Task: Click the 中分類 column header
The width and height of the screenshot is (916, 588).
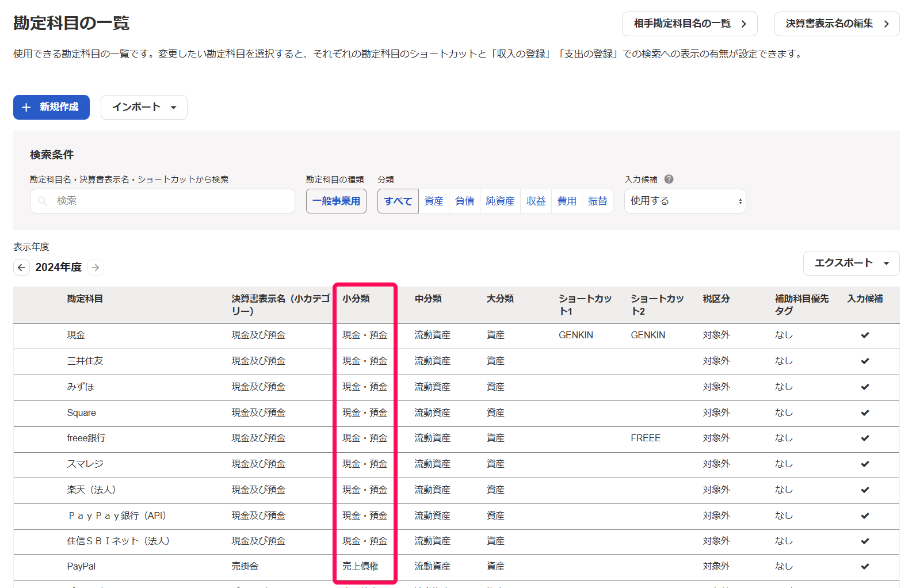Action: [428, 299]
